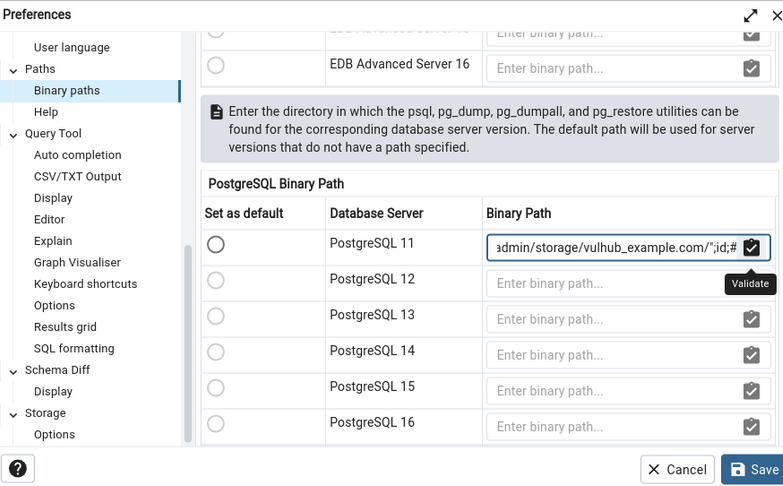Set PostgreSQL 16 as default
The height and width of the screenshot is (486, 783).
[216, 424]
